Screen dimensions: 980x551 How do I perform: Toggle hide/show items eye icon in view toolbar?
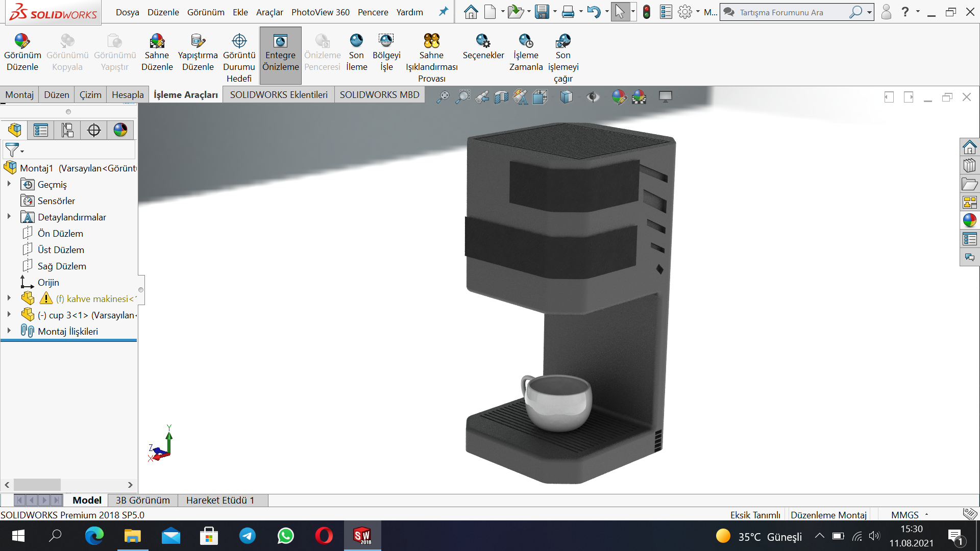[593, 96]
